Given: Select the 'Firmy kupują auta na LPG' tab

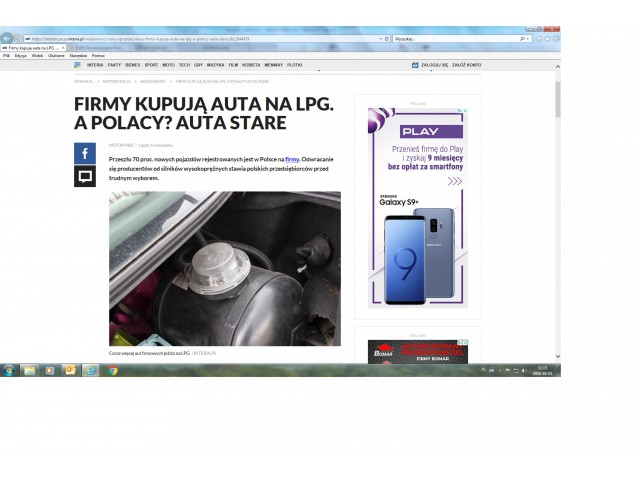Looking at the screenshot, I should (x=30, y=47).
